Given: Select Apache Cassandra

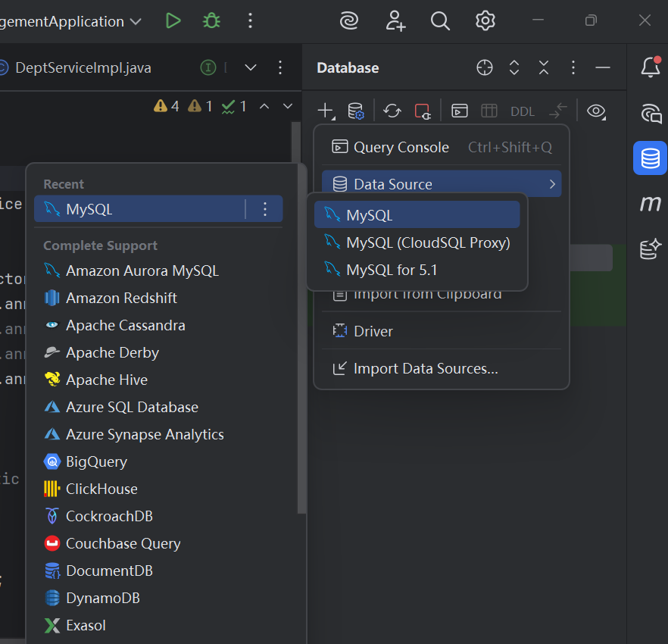Looking at the screenshot, I should [x=158, y=325].
